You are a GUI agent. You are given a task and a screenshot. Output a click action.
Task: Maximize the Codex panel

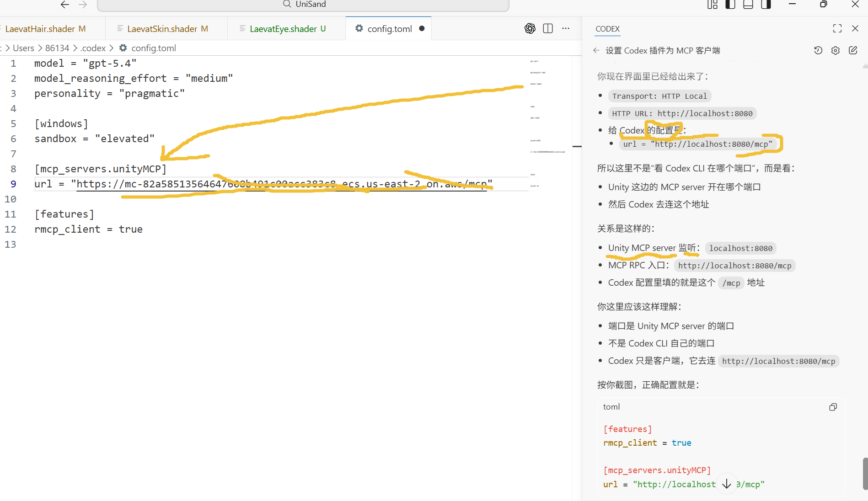[837, 28]
